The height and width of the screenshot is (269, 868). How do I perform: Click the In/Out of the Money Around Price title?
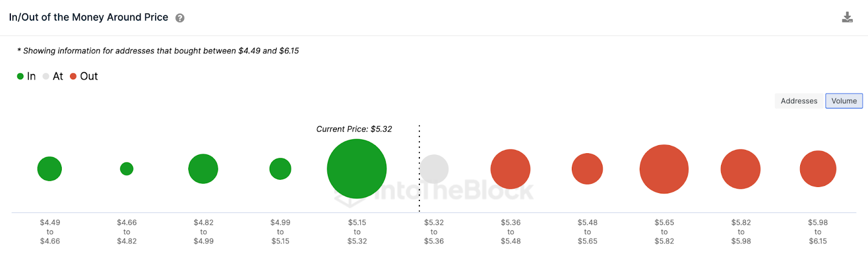click(x=88, y=17)
